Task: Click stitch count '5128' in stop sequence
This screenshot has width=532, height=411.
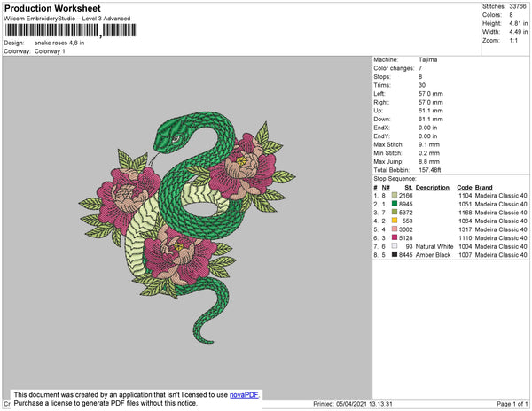Action: pyautogui.click(x=406, y=238)
